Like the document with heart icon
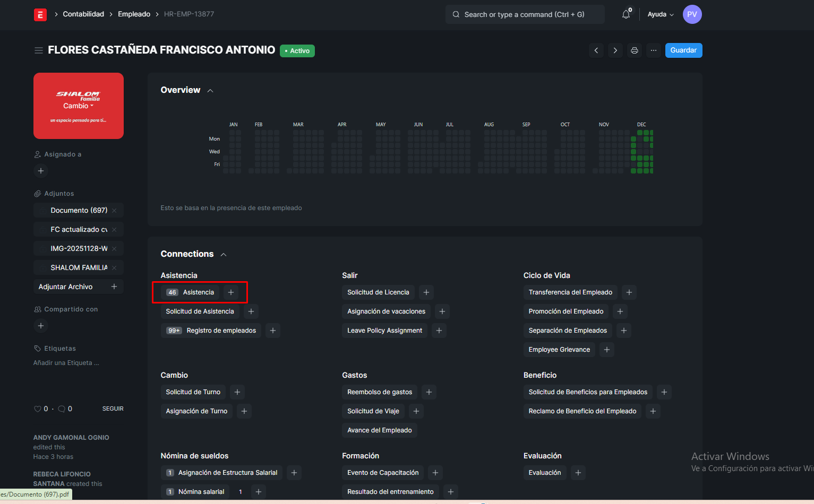 tap(38, 409)
